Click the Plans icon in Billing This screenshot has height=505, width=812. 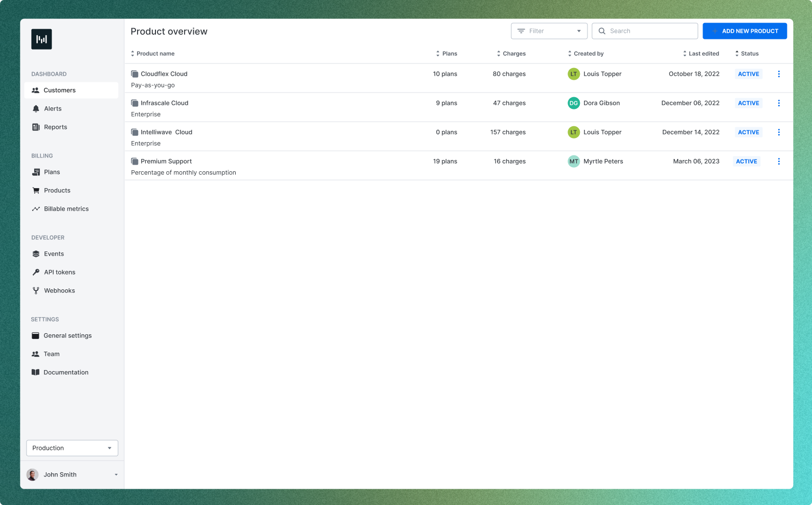[x=36, y=172]
